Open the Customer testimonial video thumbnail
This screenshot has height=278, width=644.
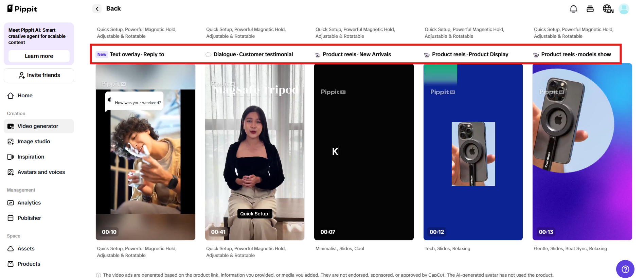(255, 152)
